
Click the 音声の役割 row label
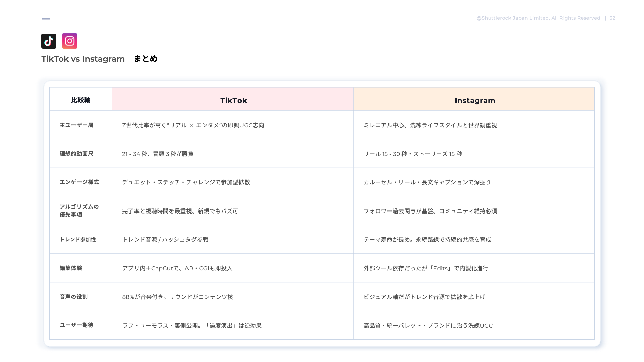coord(73,297)
